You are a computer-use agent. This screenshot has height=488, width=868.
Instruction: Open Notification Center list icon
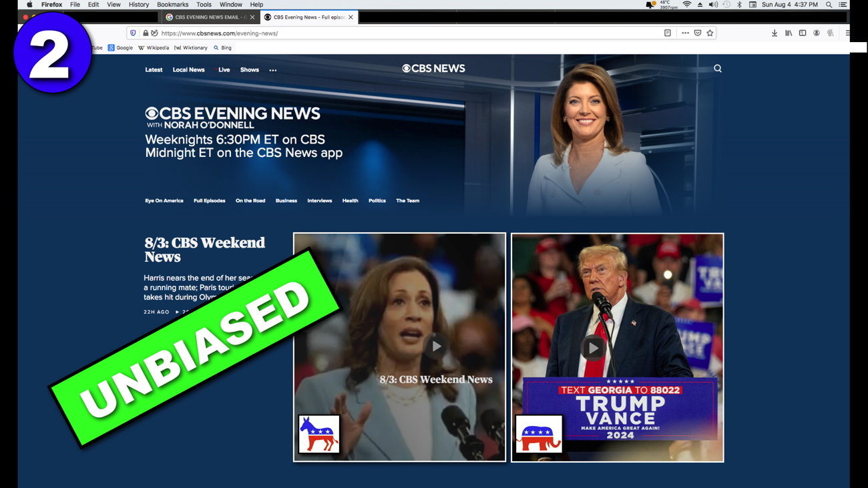coord(843,5)
